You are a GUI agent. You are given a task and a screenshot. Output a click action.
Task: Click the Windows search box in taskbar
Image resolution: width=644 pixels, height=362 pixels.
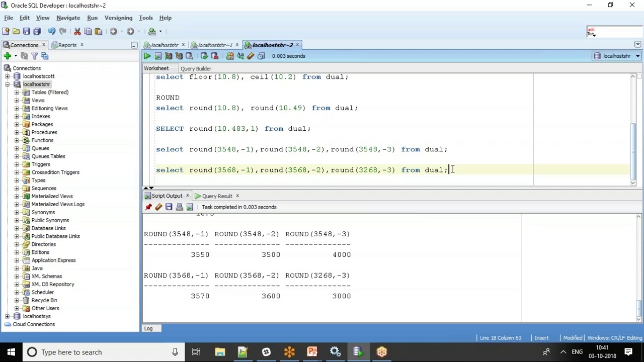pyautogui.click(x=103, y=352)
